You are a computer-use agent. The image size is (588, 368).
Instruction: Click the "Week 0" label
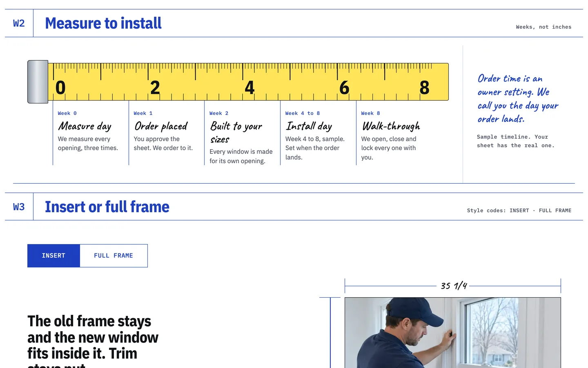pyautogui.click(x=67, y=113)
